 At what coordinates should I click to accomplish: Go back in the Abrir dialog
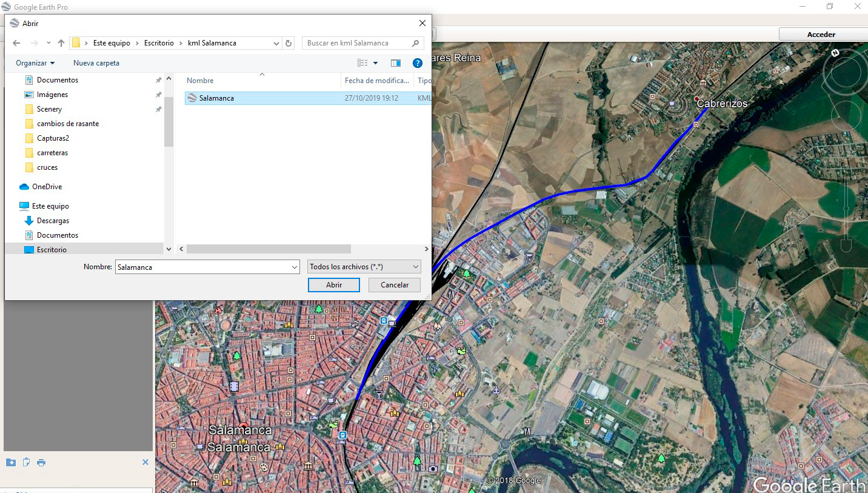(x=16, y=43)
